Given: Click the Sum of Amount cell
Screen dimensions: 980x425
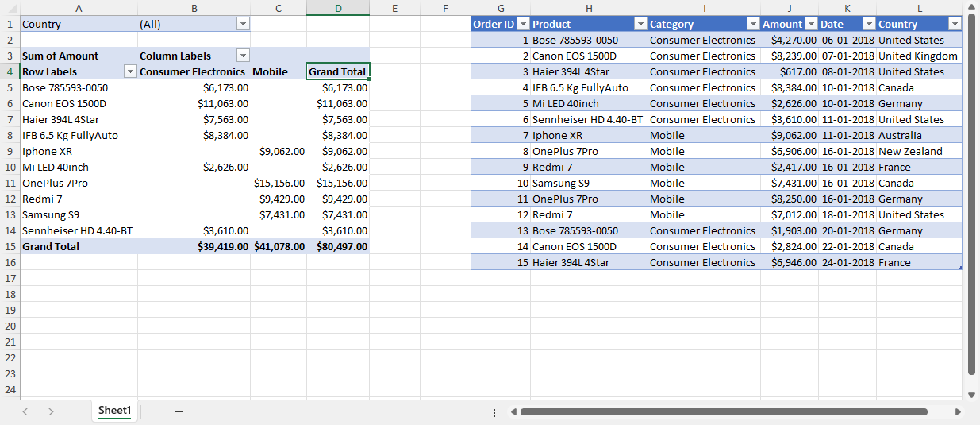Looking at the screenshot, I should coord(79,56).
